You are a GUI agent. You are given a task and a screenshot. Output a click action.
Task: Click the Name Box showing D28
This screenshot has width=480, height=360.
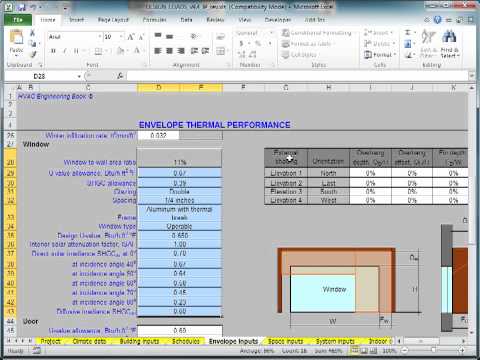[39, 76]
